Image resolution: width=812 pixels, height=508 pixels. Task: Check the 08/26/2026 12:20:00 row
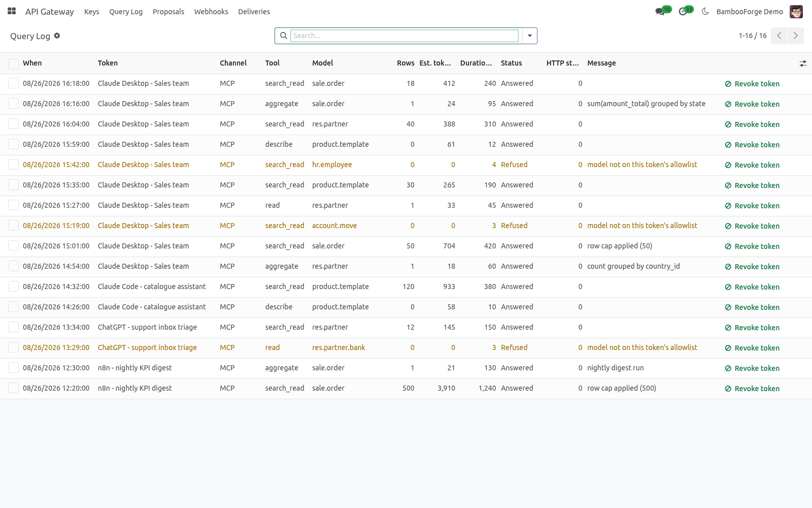point(14,388)
